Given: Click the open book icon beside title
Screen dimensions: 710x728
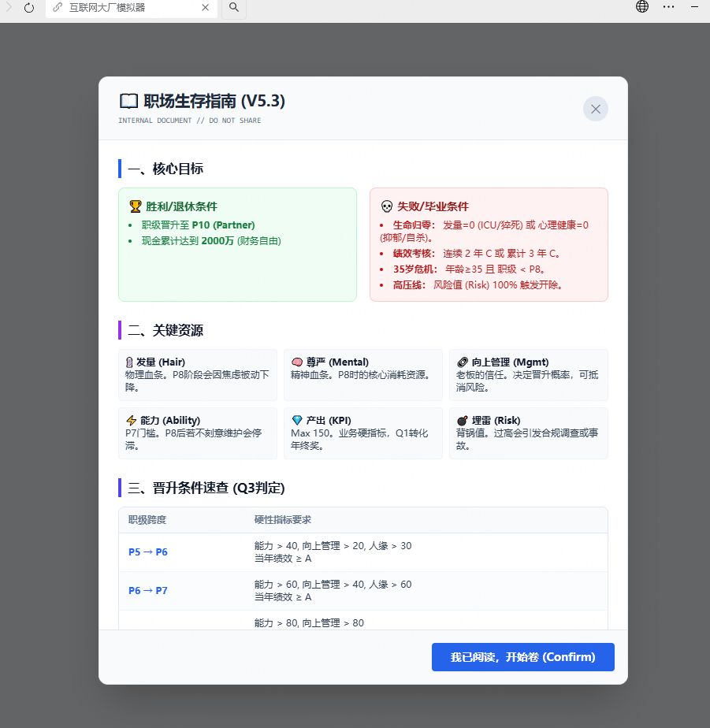Looking at the screenshot, I should tap(128, 102).
